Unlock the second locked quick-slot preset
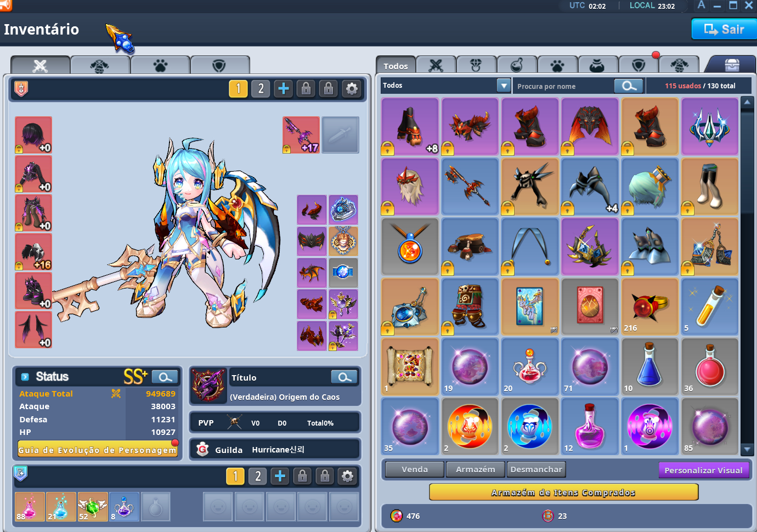757x532 pixels. click(x=325, y=476)
